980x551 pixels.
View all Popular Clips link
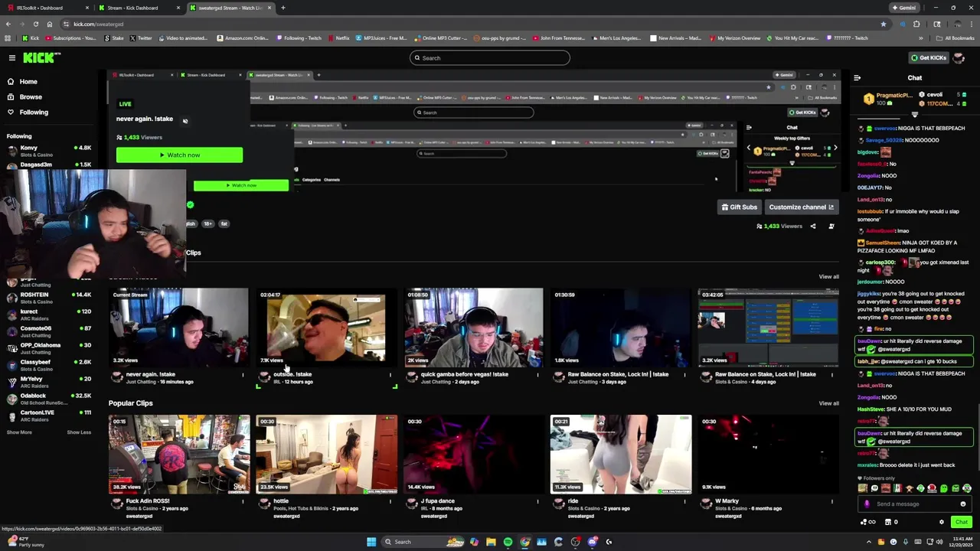coord(828,403)
